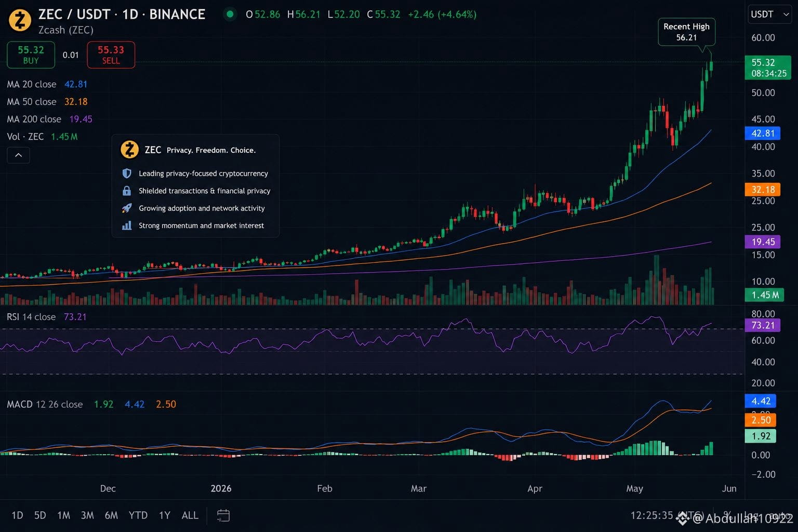
Task: Click the Feb label on the time axis
Action: 324,488
